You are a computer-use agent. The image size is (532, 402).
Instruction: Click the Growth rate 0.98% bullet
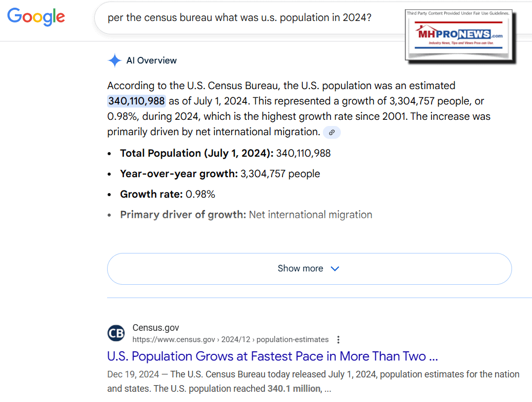[x=168, y=194]
